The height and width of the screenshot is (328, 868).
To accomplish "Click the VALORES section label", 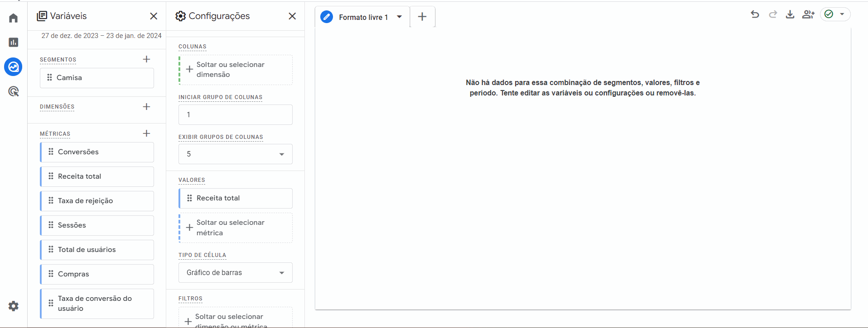I will click(x=192, y=180).
